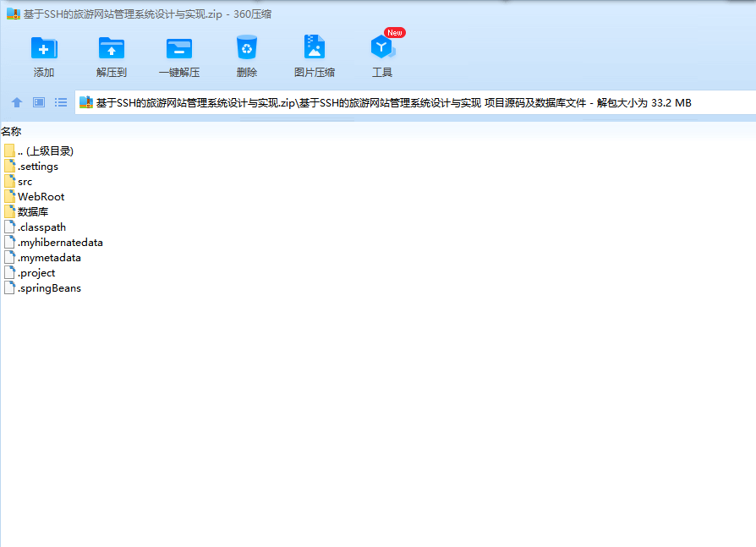Click the 解压到 (Extract to) icon

click(x=112, y=49)
